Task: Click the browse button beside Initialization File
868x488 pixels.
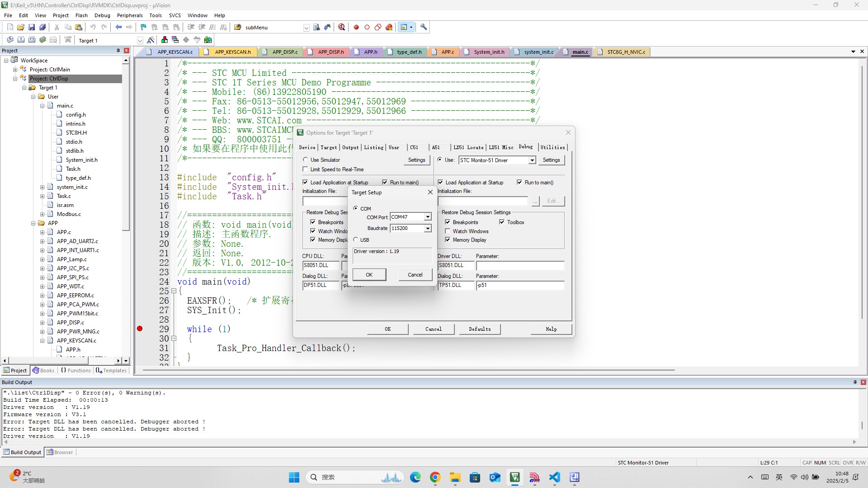Action: point(535,201)
